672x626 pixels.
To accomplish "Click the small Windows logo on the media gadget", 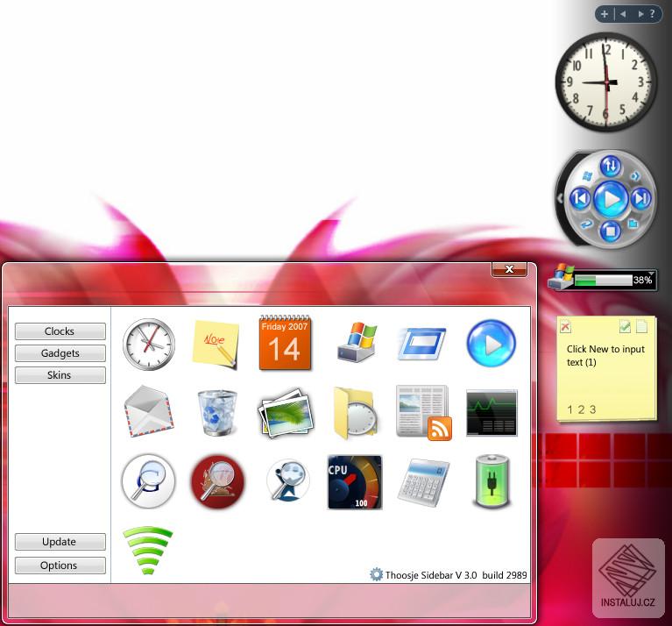I will tap(587, 176).
